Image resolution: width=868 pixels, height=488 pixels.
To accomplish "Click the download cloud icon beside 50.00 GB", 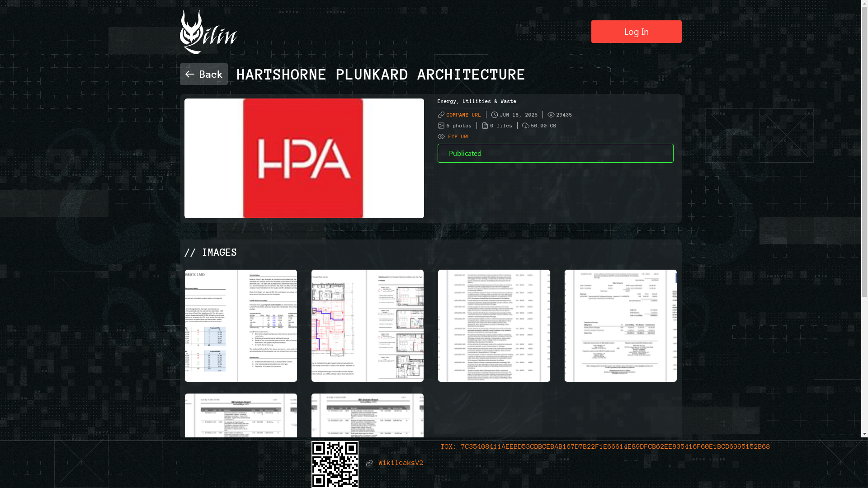I will click(x=525, y=126).
